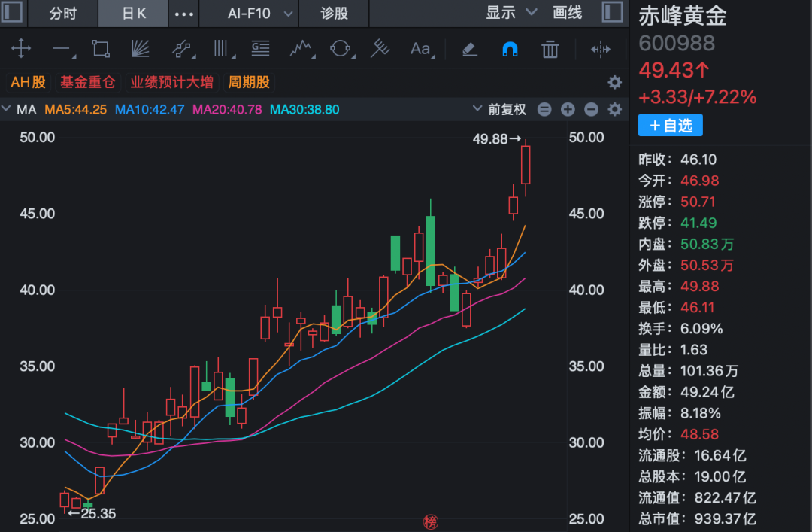Click the stock code 600988
Viewport: 812px width, 532px height.
coord(677,43)
